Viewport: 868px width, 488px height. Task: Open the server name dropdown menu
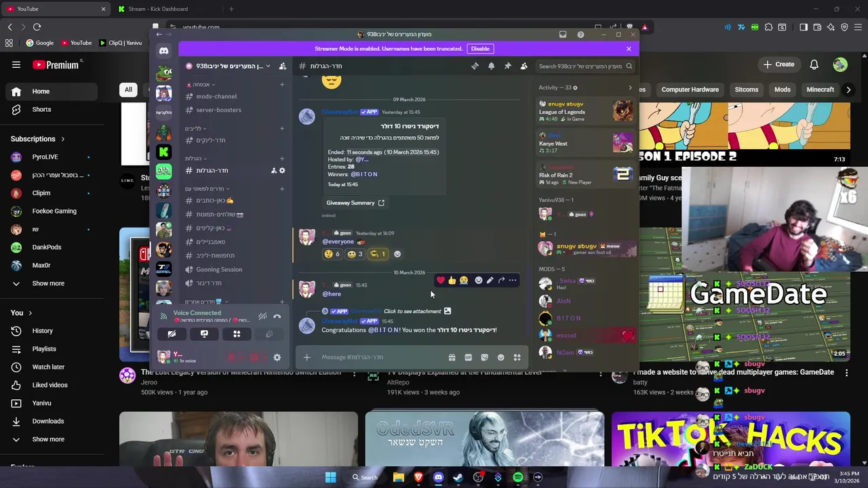[229, 66]
